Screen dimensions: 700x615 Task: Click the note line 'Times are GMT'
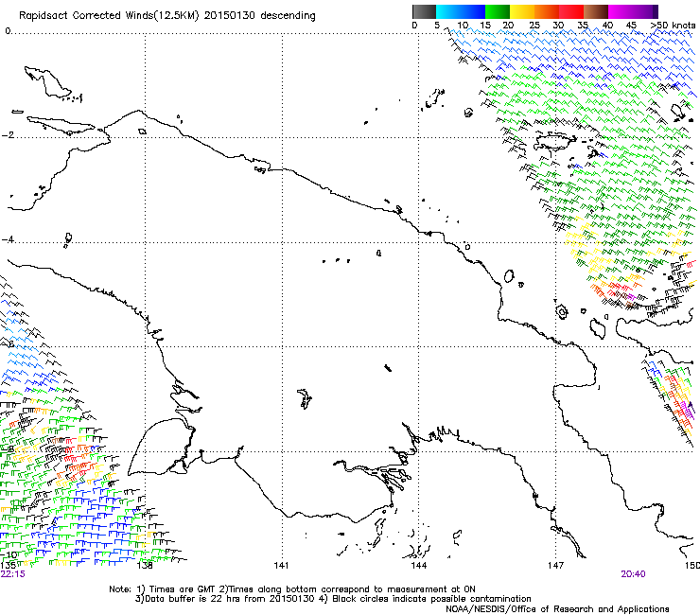(x=183, y=589)
